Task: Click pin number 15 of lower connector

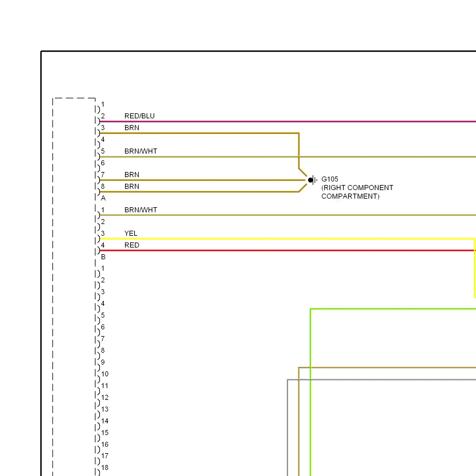Action: tap(105, 433)
